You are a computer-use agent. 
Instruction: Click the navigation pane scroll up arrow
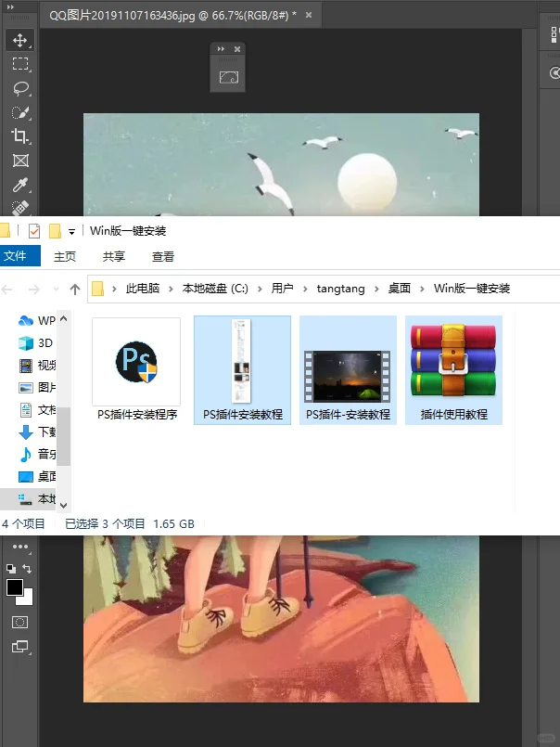tap(64, 318)
